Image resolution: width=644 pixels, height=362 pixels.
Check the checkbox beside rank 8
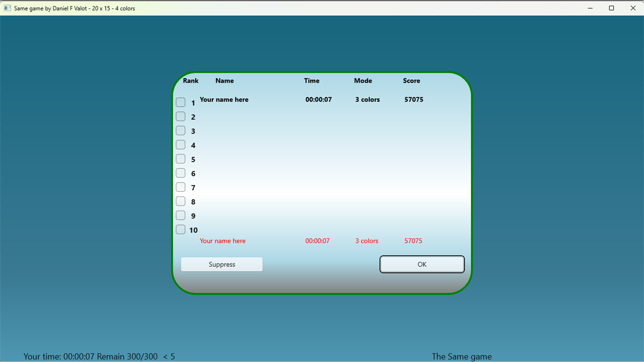[x=180, y=201]
